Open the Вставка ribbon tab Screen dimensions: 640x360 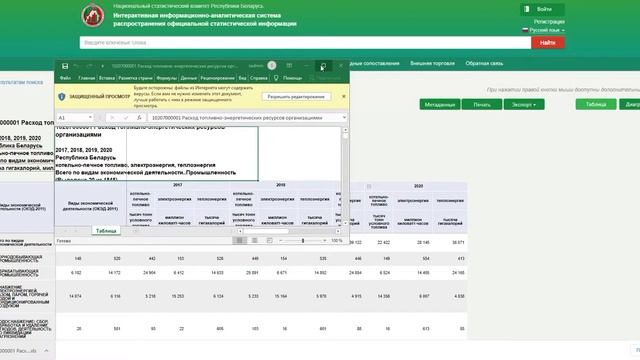[107, 78]
